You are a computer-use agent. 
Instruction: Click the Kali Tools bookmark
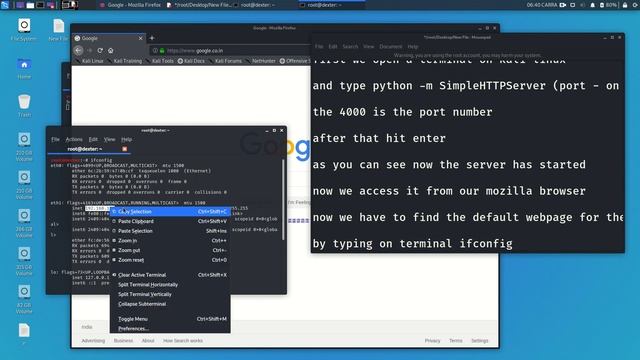click(160, 61)
